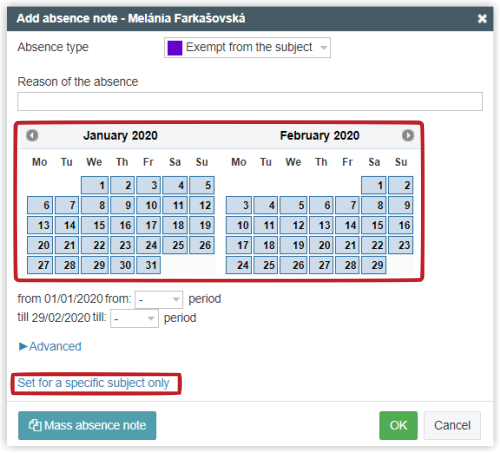Confirm with the green OK button
The image size is (500, 453).
(398, 425)
